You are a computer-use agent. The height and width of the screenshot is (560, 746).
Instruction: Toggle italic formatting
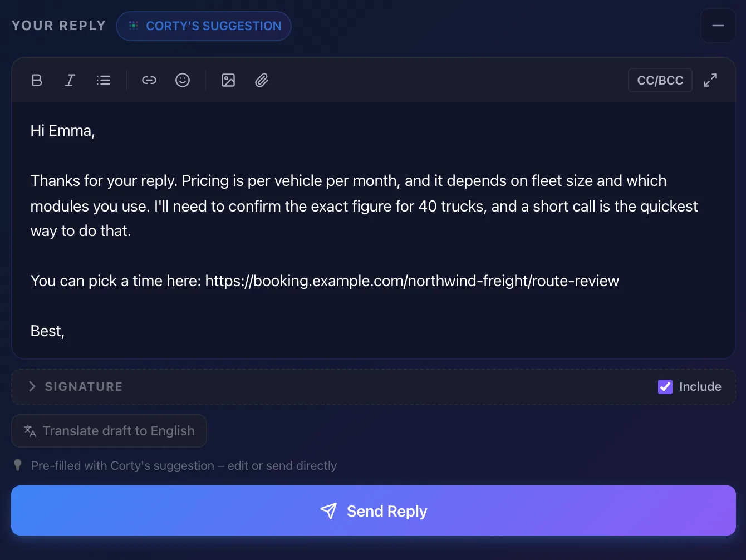coord(70,80)
